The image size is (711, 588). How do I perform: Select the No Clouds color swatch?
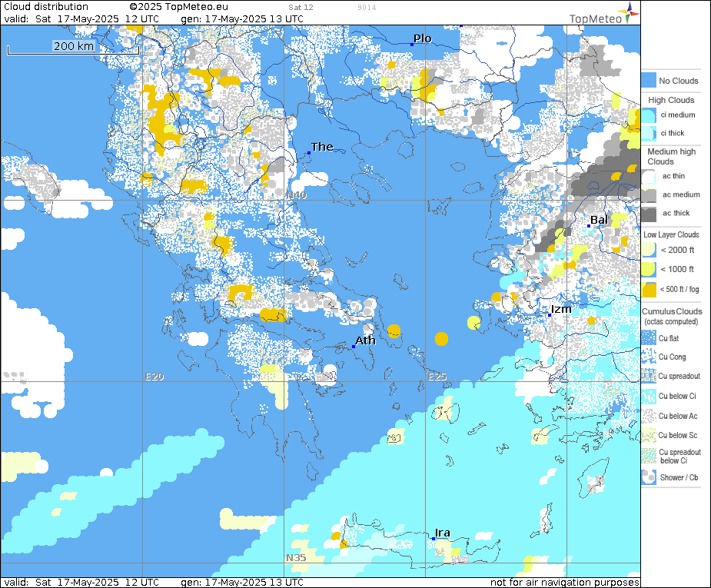[x=649, y=80]
